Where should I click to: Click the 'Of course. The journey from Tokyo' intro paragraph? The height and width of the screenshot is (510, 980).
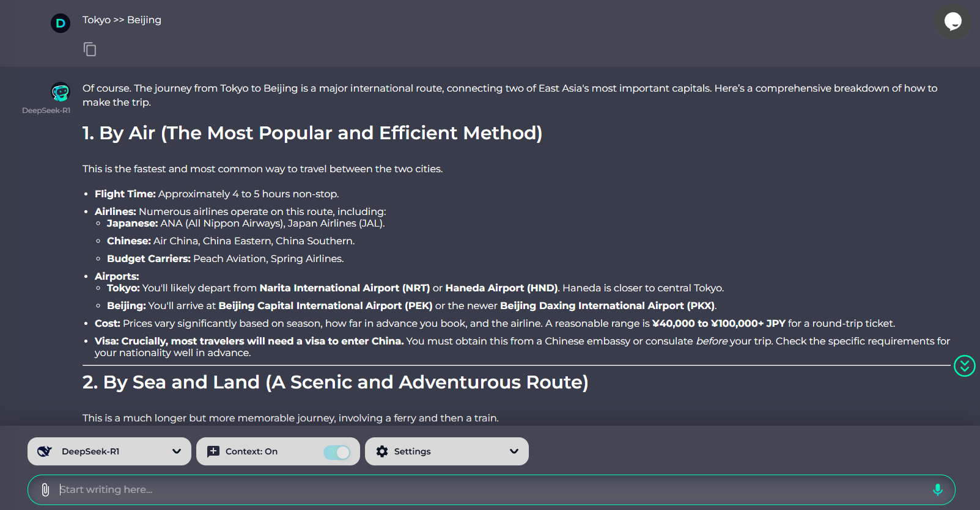coord(510,95)
